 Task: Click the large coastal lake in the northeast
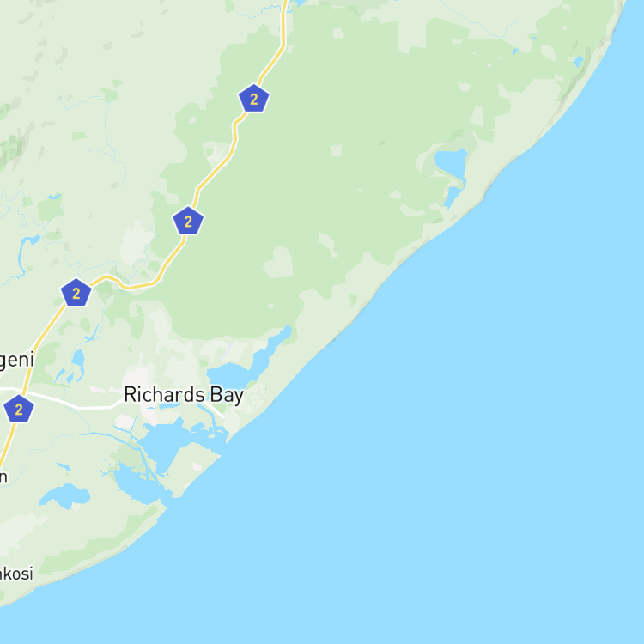[451, 163]
